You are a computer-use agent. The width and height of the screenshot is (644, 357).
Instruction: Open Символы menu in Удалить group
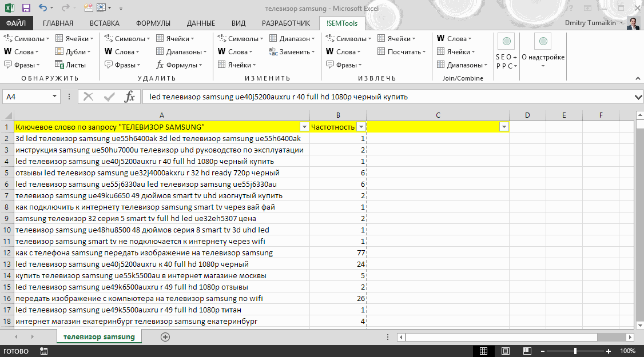coord(127,39)
